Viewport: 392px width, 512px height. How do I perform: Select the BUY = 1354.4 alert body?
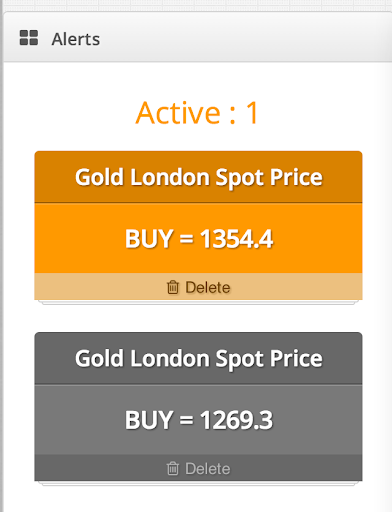(198, 239)
